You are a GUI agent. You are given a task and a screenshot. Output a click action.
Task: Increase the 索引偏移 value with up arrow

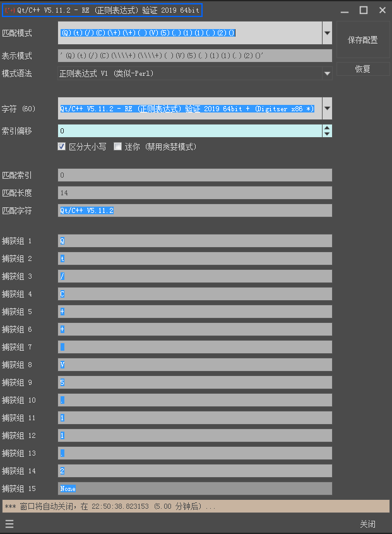tap(327, 128)
